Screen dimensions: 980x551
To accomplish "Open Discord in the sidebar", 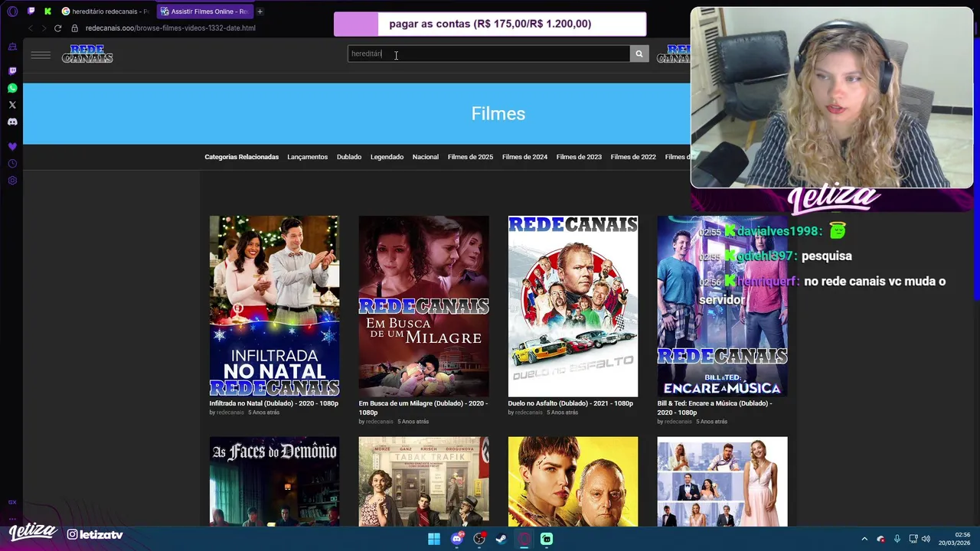I will click(12, 122).
